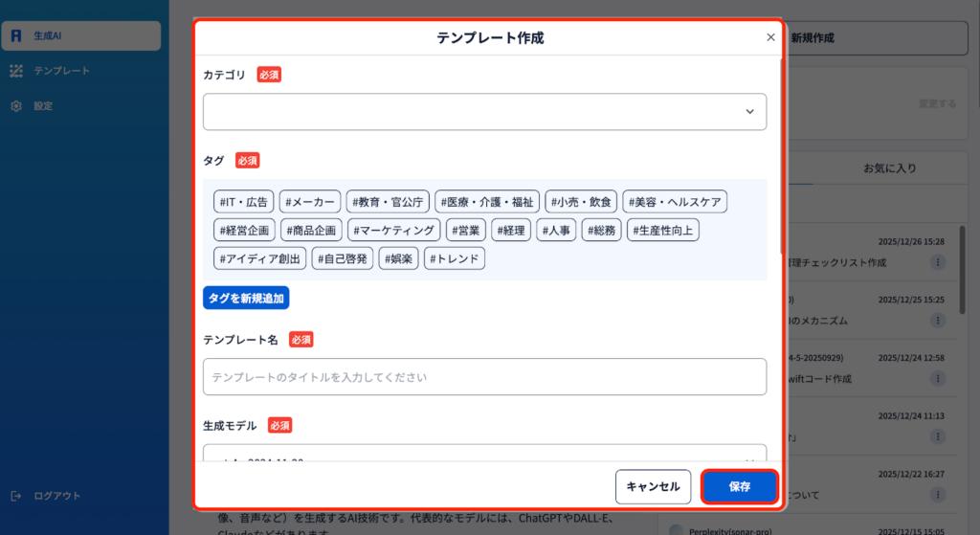Expand the カテゴリ dropdown
This screenshot has height=535, width=980.
pyautogui.click(x=484, y=112)
